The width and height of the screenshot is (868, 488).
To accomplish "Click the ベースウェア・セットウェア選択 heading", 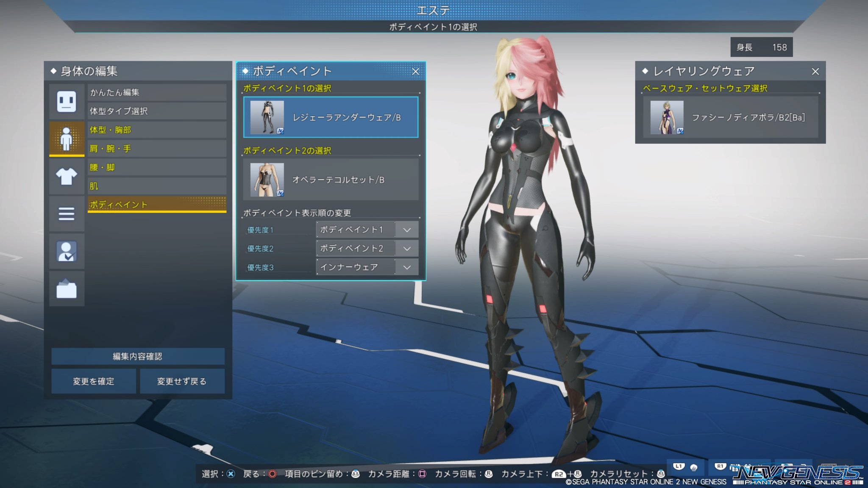I will tap(705, 88).
